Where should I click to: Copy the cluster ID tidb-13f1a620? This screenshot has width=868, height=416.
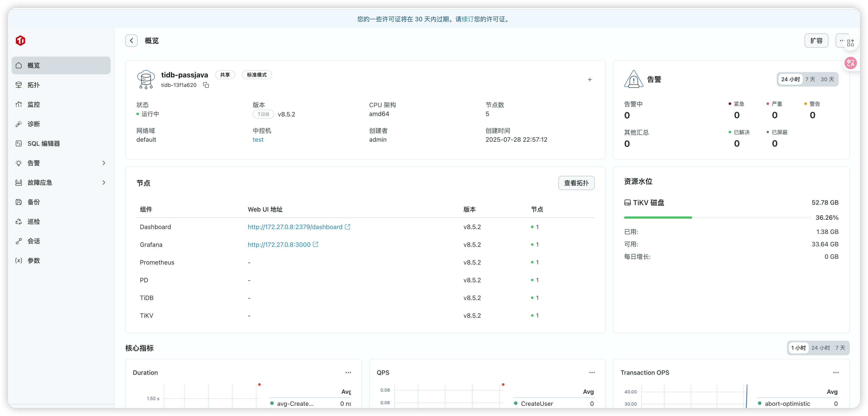206,85
